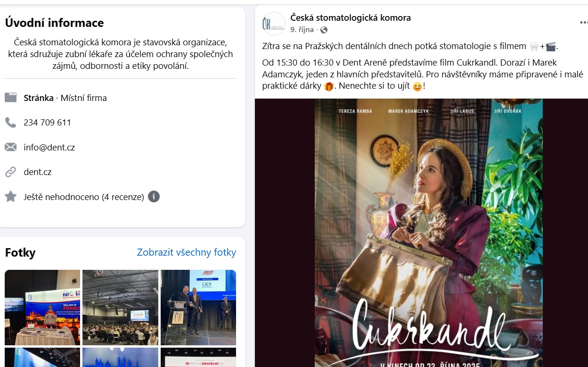Click the info icon beside 4 recenze

click(x=154, y=197)
